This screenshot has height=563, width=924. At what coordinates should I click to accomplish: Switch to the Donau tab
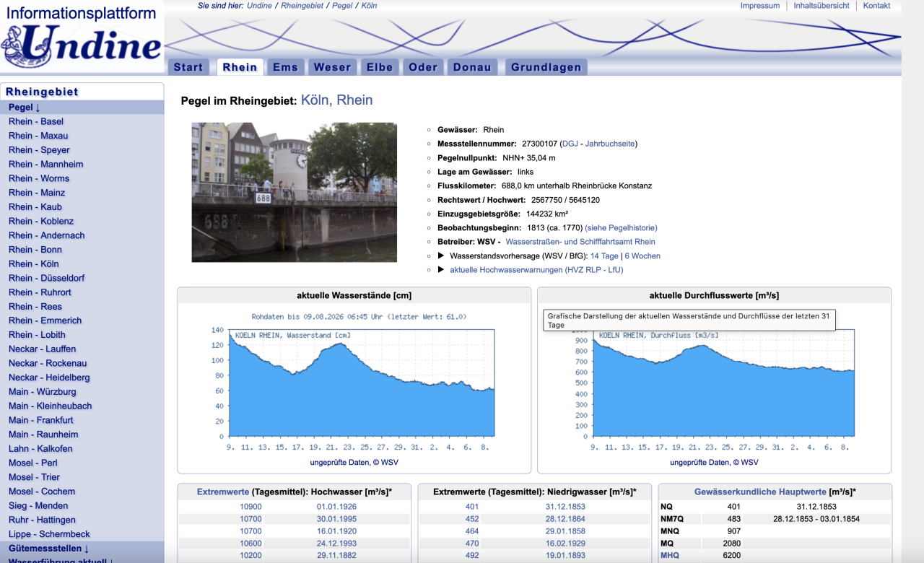point(472,67)
